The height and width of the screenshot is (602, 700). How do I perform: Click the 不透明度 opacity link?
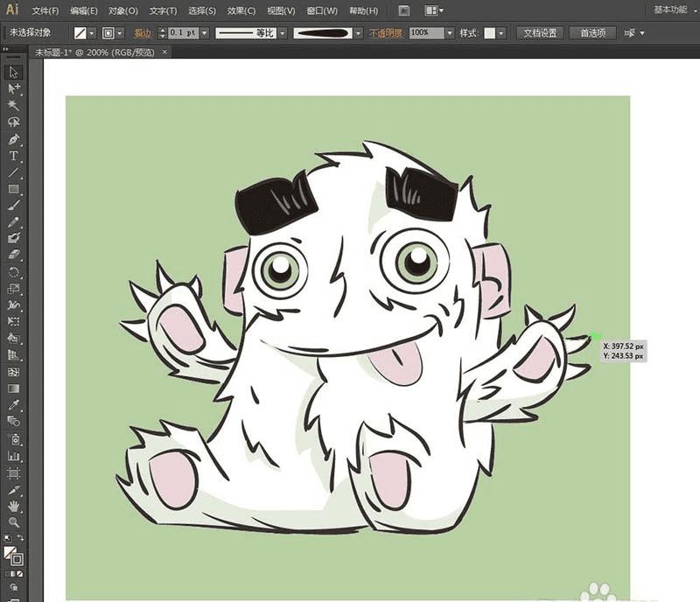pyautogui.click(x=386, y=33)
